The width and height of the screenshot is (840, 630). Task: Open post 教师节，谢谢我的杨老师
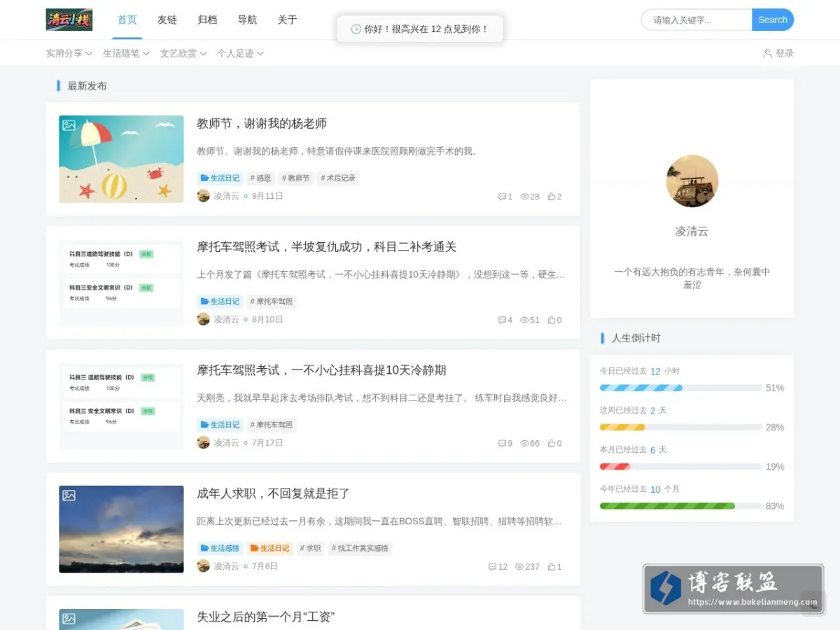(262, 124)
